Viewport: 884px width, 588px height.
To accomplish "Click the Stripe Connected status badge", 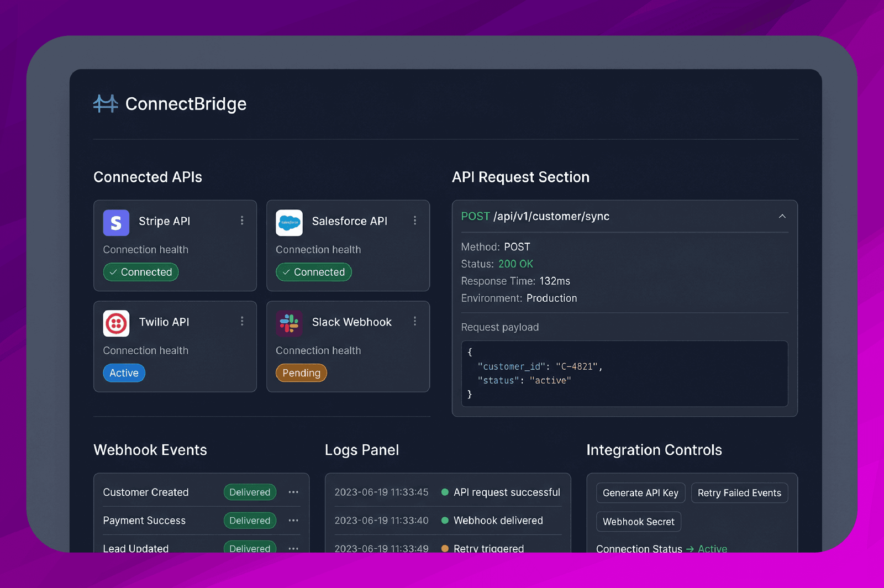I will pyautogui.click(x=141, y=272).
